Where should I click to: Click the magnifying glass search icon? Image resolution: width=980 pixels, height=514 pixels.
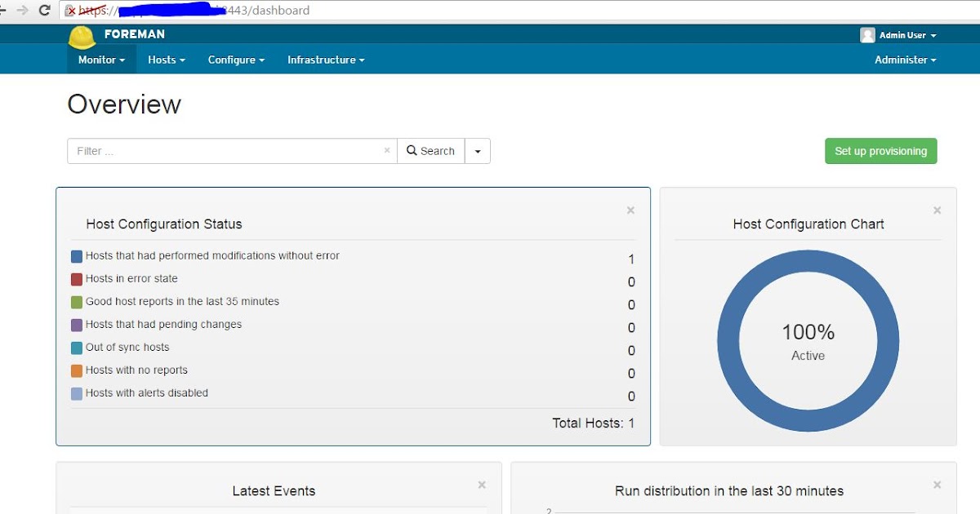click(x=412, y=151)
